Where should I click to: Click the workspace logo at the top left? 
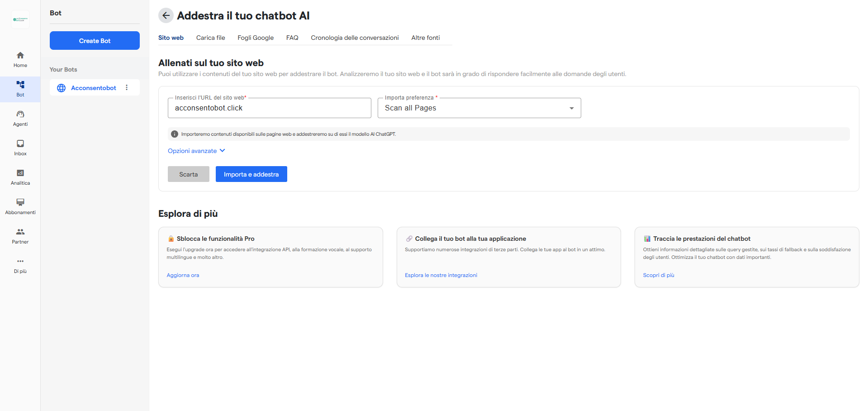pyautogui.click(x=20, y=19)
